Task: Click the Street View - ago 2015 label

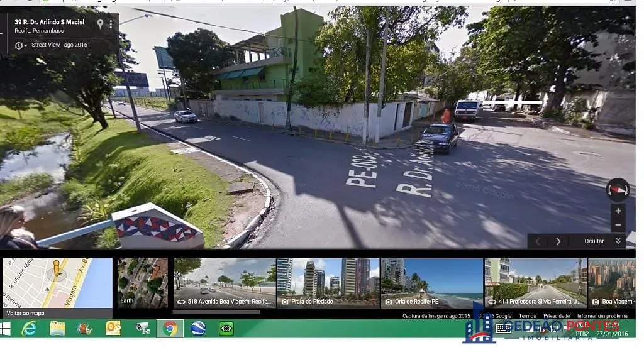Action: 60,45
